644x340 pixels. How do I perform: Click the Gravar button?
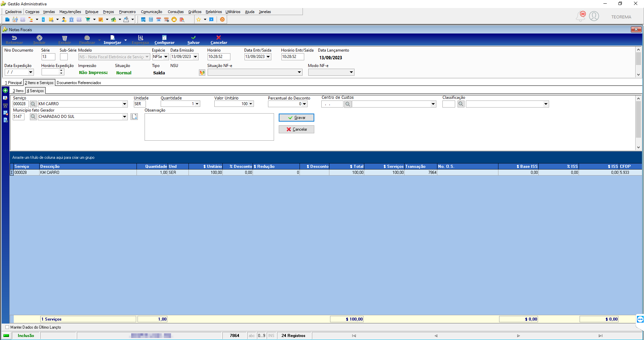297,118
